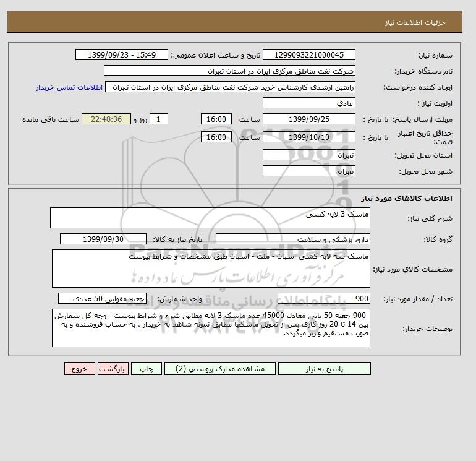Click the label مشخصات کالای مورد نیاز
The image size is (476, 461).
tap(412, 269)
